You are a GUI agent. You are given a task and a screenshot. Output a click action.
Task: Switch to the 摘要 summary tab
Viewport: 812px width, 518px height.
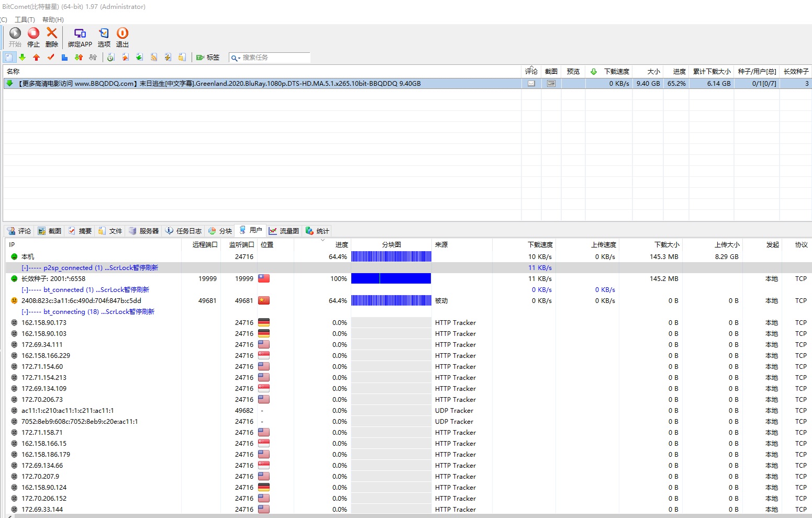(x=80, y=231)
